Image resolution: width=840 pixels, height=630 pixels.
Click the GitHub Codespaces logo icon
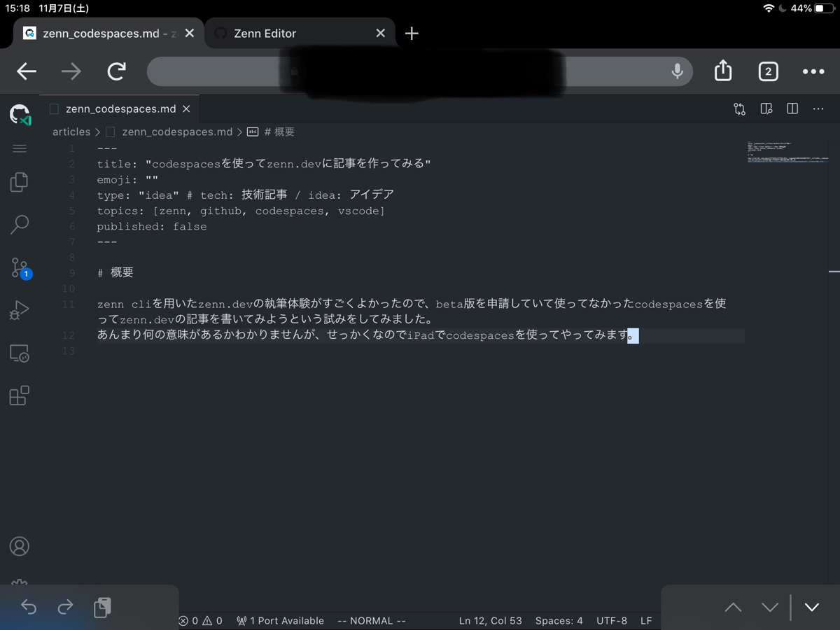point(20,114)
